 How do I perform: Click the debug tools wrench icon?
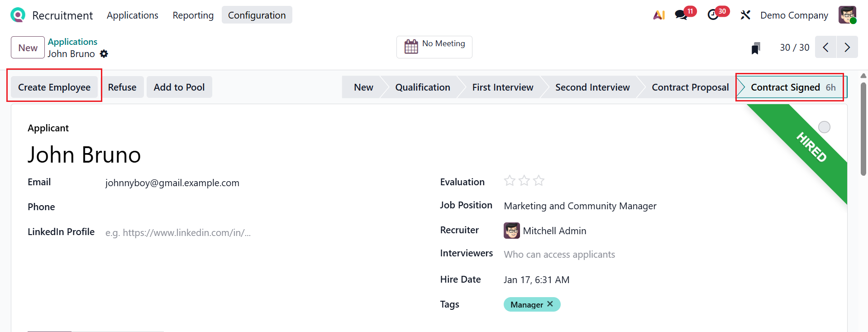point(745,15)
